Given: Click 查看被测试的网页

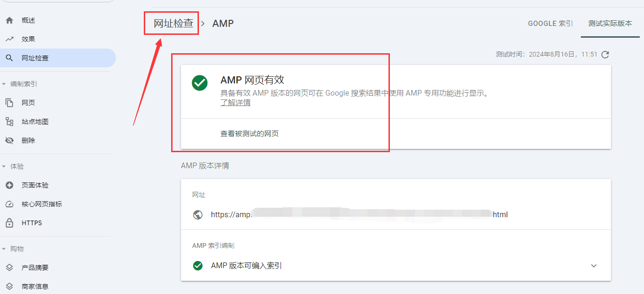Looking at the screenshot, I should click(x=249, y=134).
